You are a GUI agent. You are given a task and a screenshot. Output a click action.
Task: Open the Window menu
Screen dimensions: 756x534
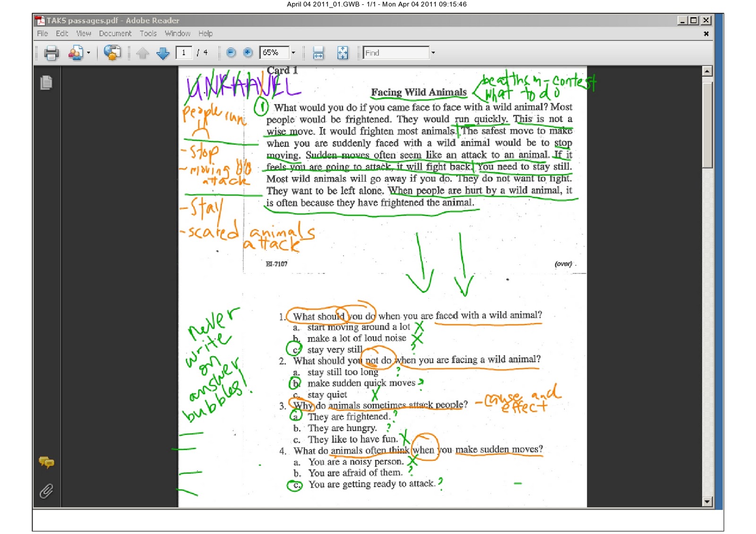[178, 34]
